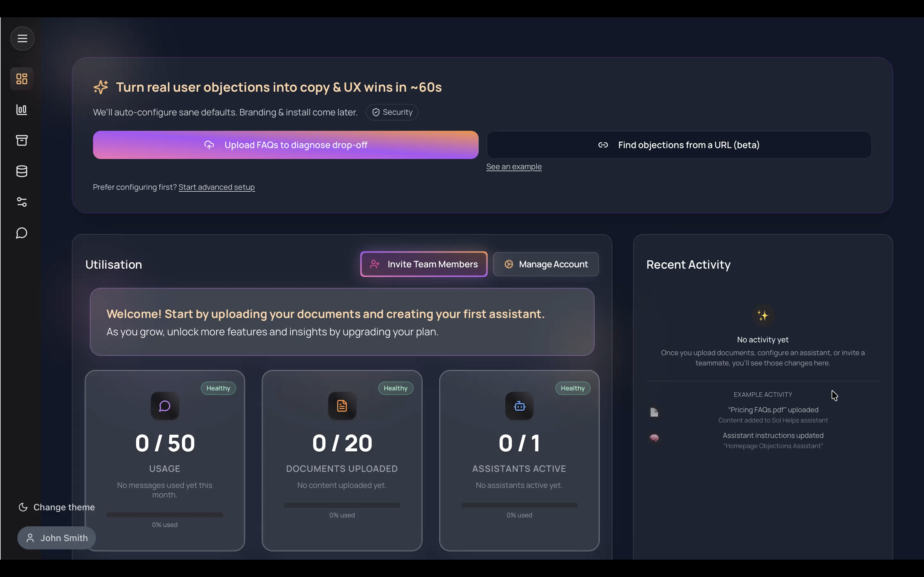Click the Security badge
924x577 pixels.
tap(392, 112)
